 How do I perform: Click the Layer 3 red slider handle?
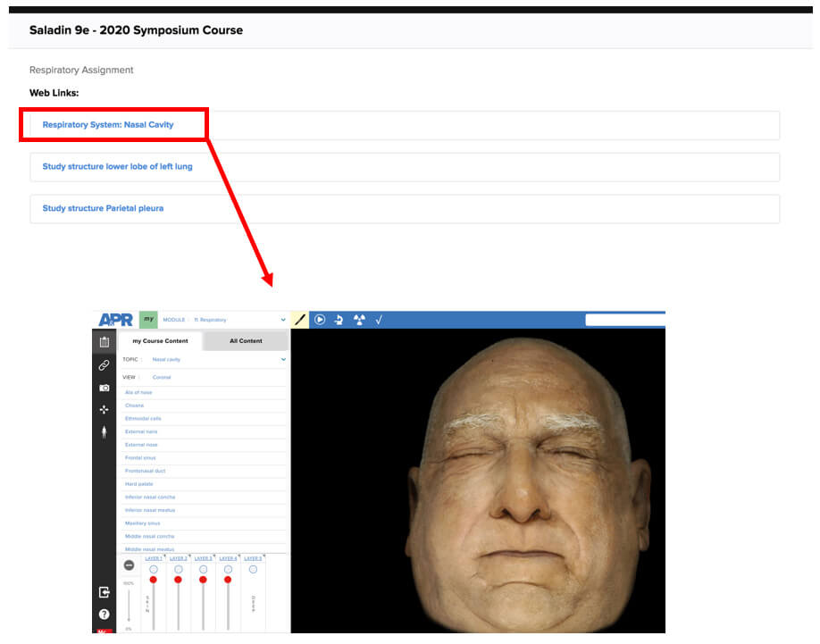204,580
